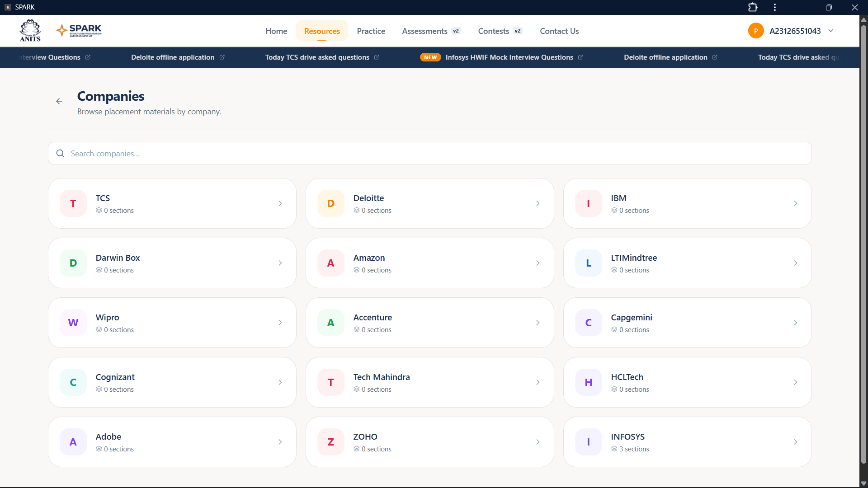Image resolution: width=868 pixels, height=488 pixels.
Task: Click the IBM letter avatar
Action: 589,203
